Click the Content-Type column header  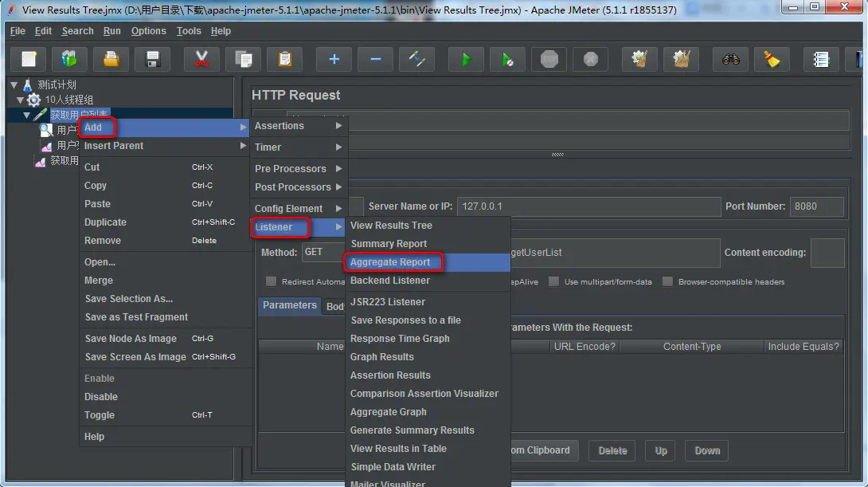(692, 346)
